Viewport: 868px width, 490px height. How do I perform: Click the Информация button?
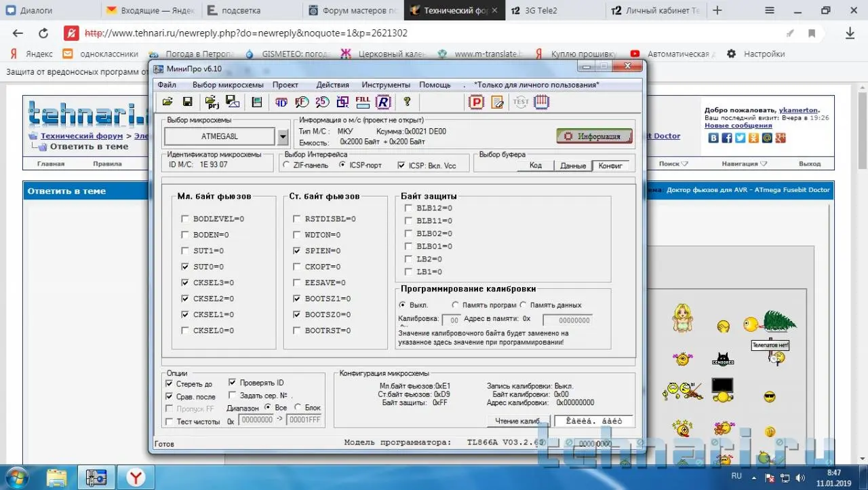tap(594, 136)
